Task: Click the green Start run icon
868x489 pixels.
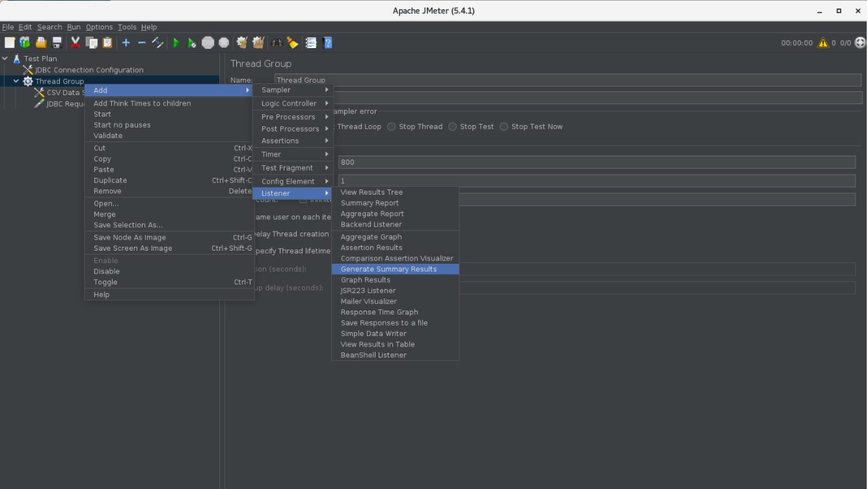Action: pyautogui.click(x=176, y=42)
